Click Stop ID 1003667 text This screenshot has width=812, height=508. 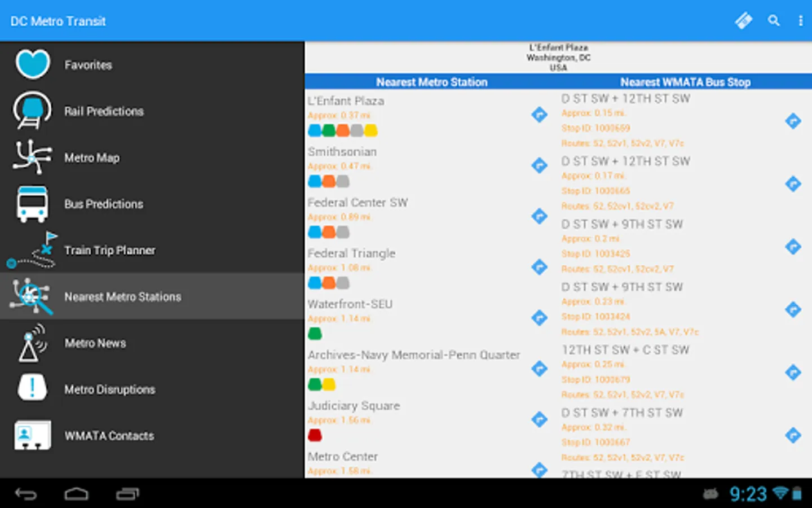tap(595, 443)
